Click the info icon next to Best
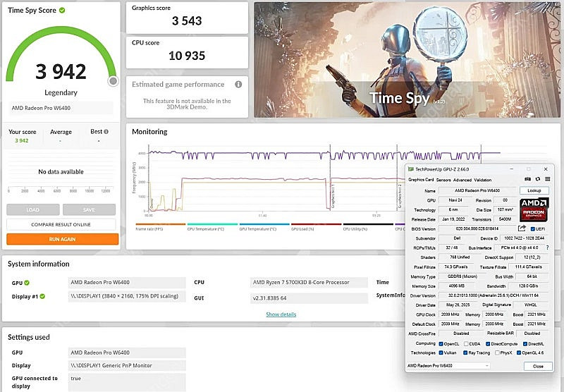The height and width of the screenshot is (392, 564). tap(106, 132)
